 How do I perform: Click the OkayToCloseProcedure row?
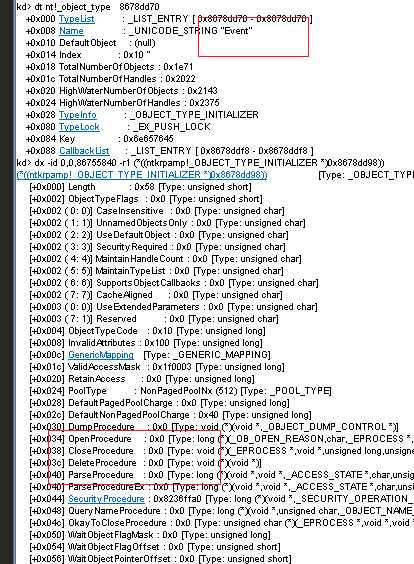(x=221, y=523)
